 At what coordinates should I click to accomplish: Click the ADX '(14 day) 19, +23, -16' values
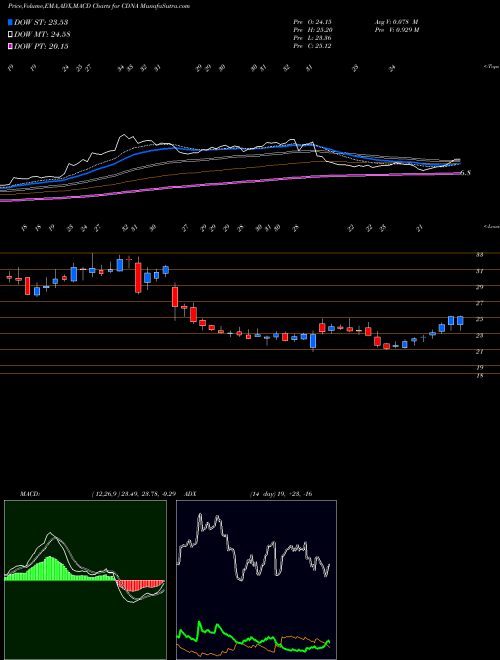pos(280,494)
